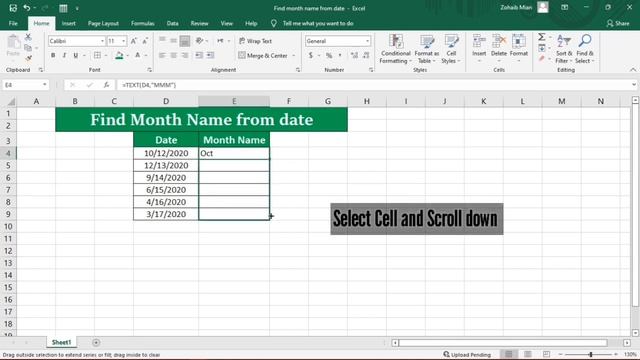Image resolution: width=640 pixels, height=360 pixels.
Task: Collapse the ribbon with the caret
Action: pos(633,70)
